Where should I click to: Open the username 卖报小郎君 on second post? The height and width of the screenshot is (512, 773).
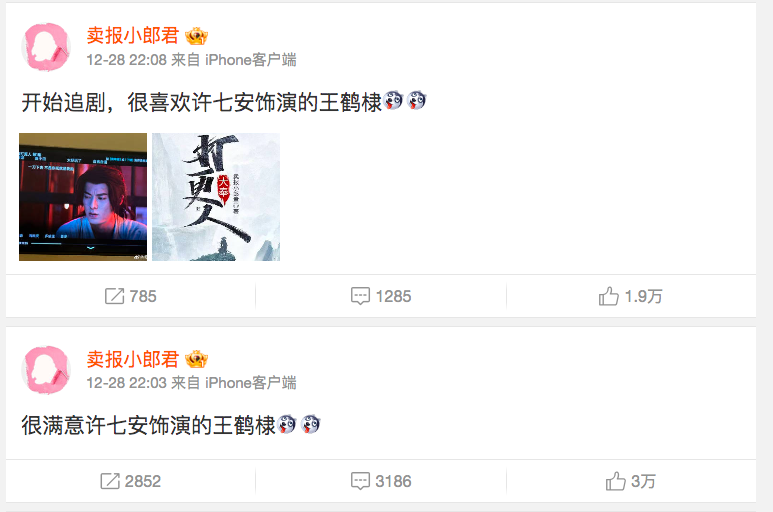[x=133, y=359]
